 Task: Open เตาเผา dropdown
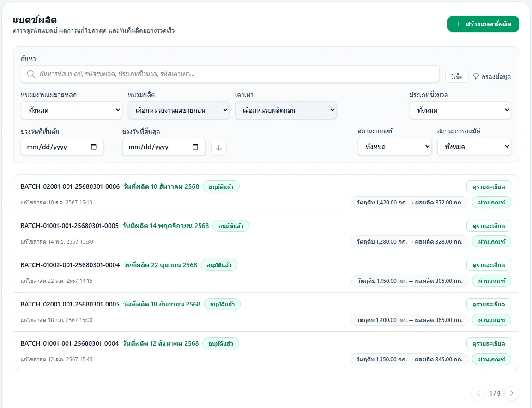point(286,110)
